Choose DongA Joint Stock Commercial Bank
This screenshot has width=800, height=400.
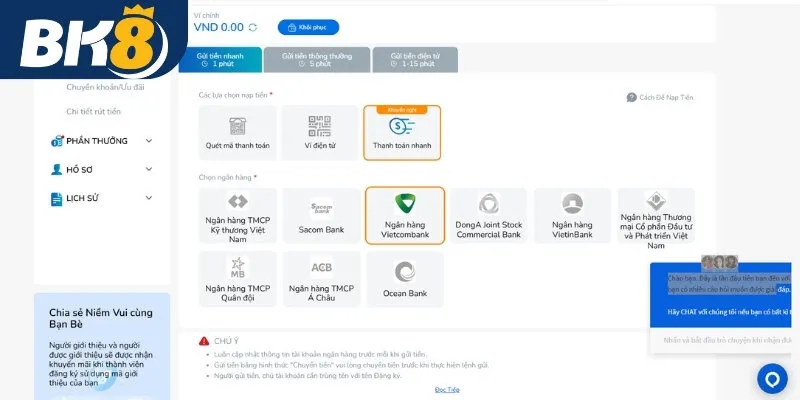tap(489, 215)
